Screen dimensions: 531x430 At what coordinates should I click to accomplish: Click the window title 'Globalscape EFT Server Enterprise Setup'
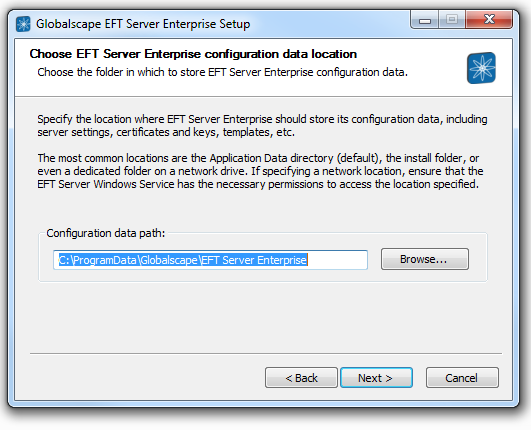(x=143, y=24)
